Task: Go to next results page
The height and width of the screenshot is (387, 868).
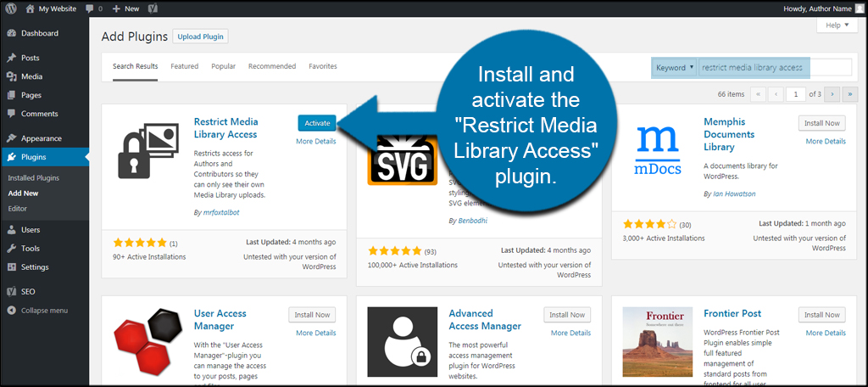Action: click(832, 94)
